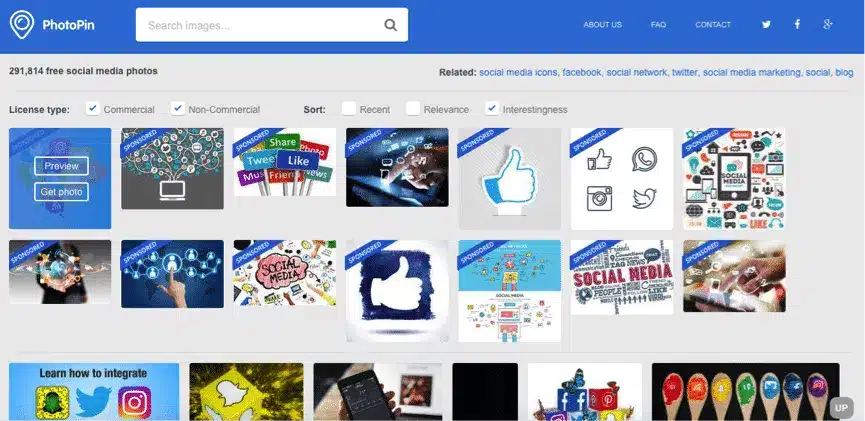Open the Twitter icon in header

point(766,24)
